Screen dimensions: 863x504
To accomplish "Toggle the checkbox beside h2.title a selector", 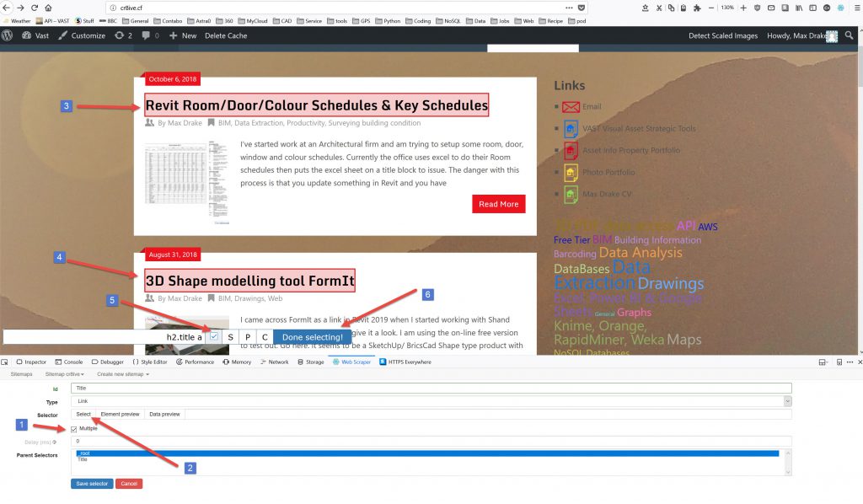I will tap(214, 336).
